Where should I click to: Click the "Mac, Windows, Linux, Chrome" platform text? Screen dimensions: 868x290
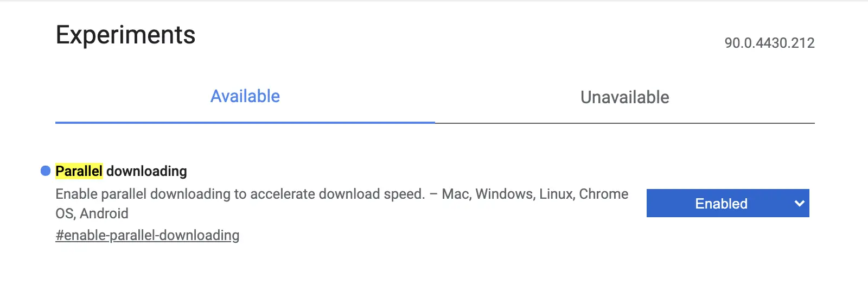pos(535,194)
